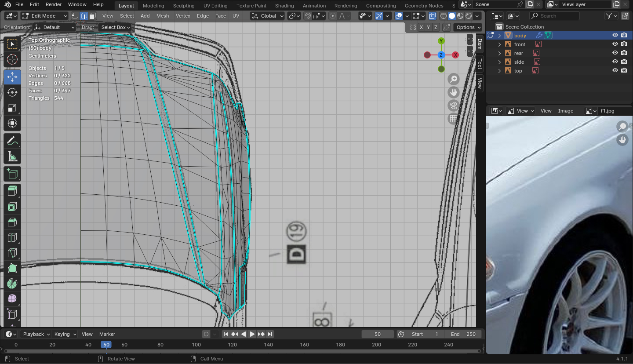Click the timeline scrollbar
633x364 pixels.
[242, 351]
